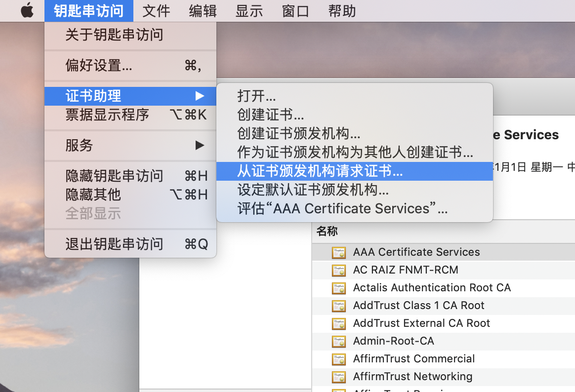Click the Admin-Root-CA certificate icon
This screenshot has width=575, height=392.
click(339, 341)
